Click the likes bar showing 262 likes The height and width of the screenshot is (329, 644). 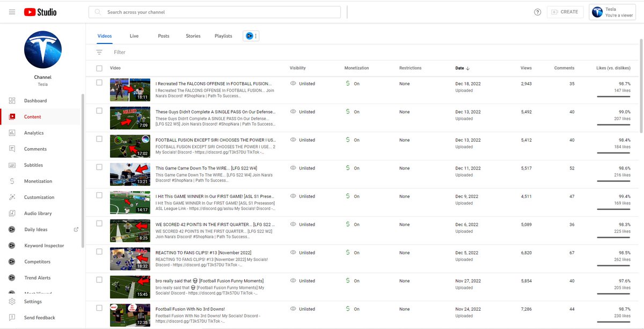pyautogui.click(x=613, y=266)
